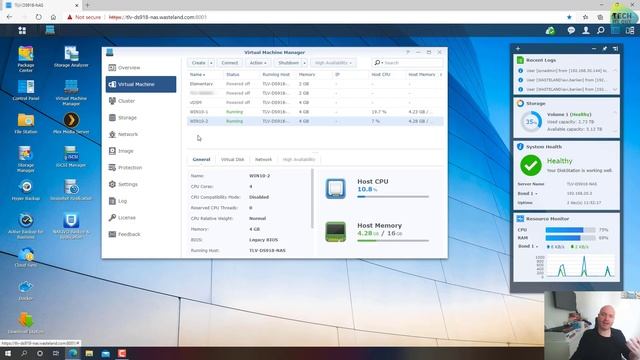
Task: Switch to the Network details tab
Action: pyautogui.click(x=263, y=160)
